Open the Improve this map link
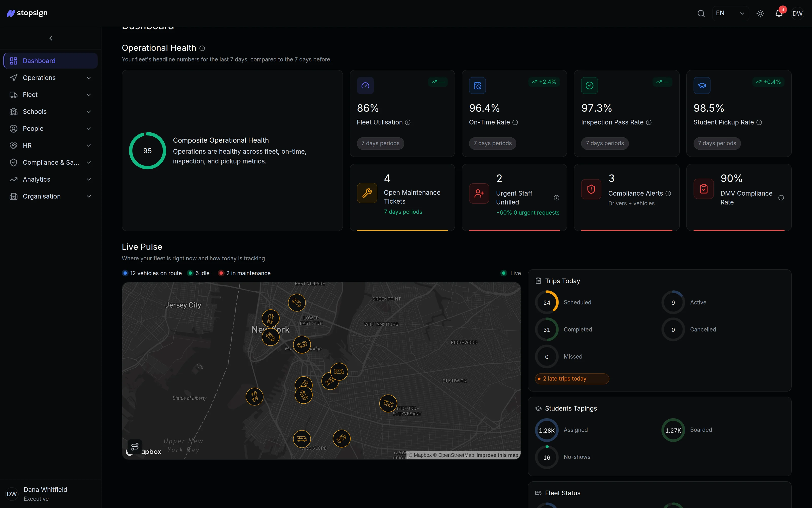This screenshot has height=508, width=812. tap(497, 455)
